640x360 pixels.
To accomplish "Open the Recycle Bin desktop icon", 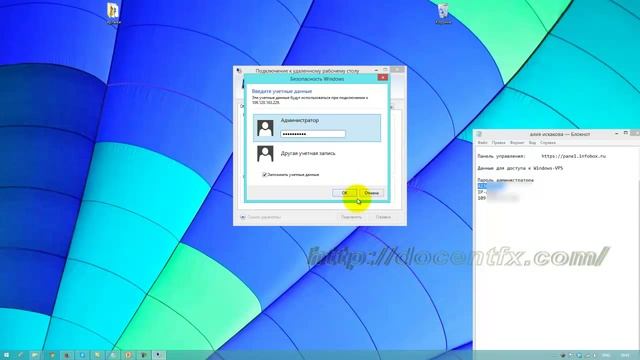I will click(443, 13).
